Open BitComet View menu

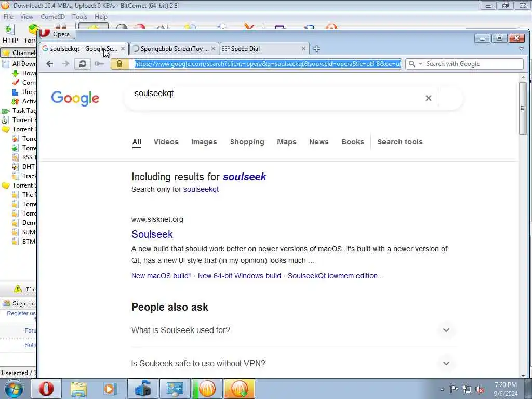pos(26,16)
